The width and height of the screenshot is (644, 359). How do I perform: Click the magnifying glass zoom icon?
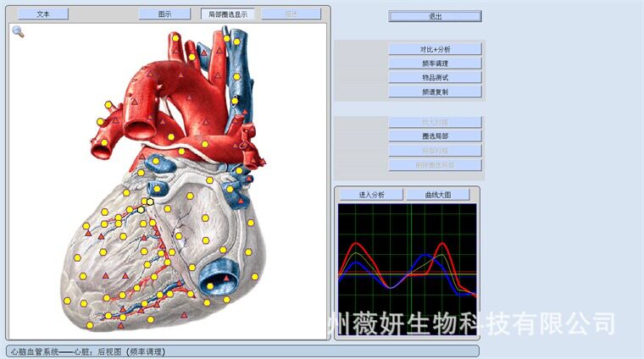pos(18,31)
